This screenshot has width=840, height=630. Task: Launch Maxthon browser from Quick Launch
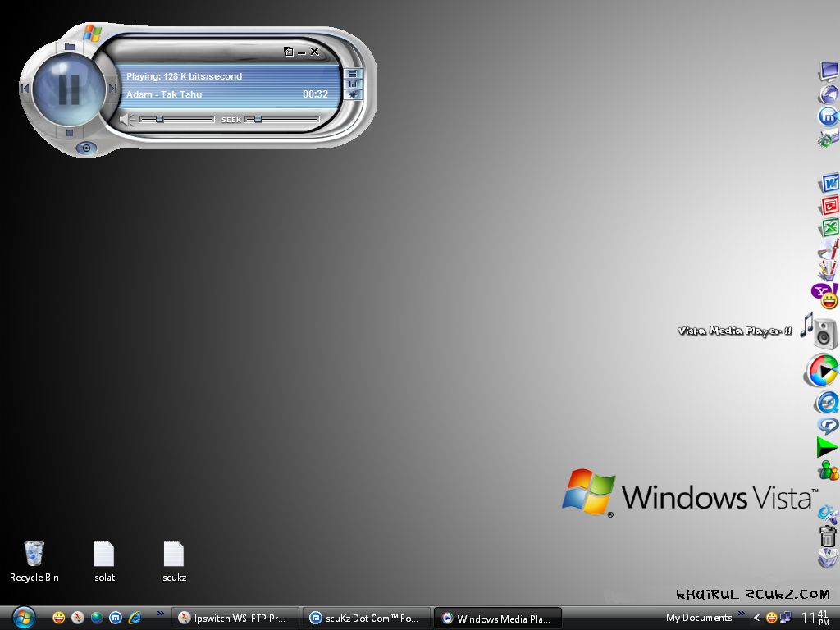[x=116, y=618]
